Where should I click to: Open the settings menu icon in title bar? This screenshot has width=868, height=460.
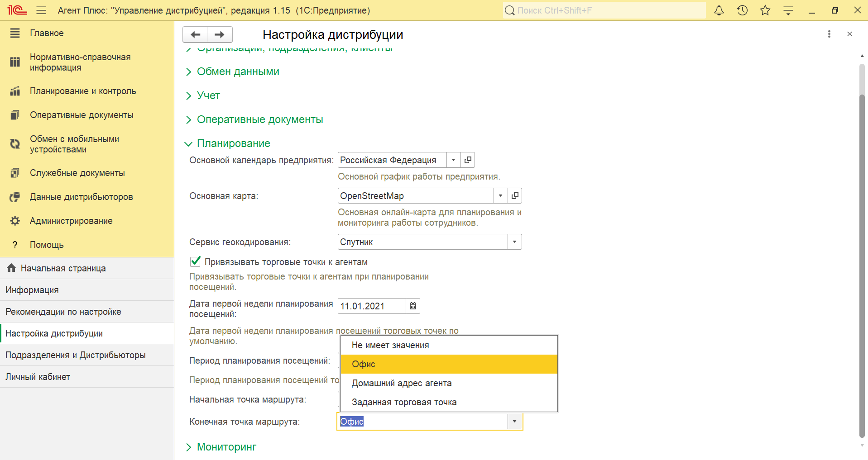(788, 10)
